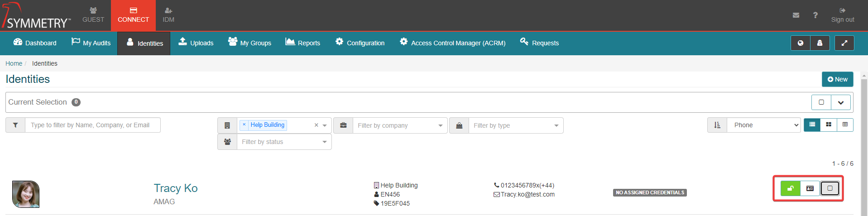The image size is (868, 216).
Task: Click the identity type filter icon
Action: pos(459,125)
